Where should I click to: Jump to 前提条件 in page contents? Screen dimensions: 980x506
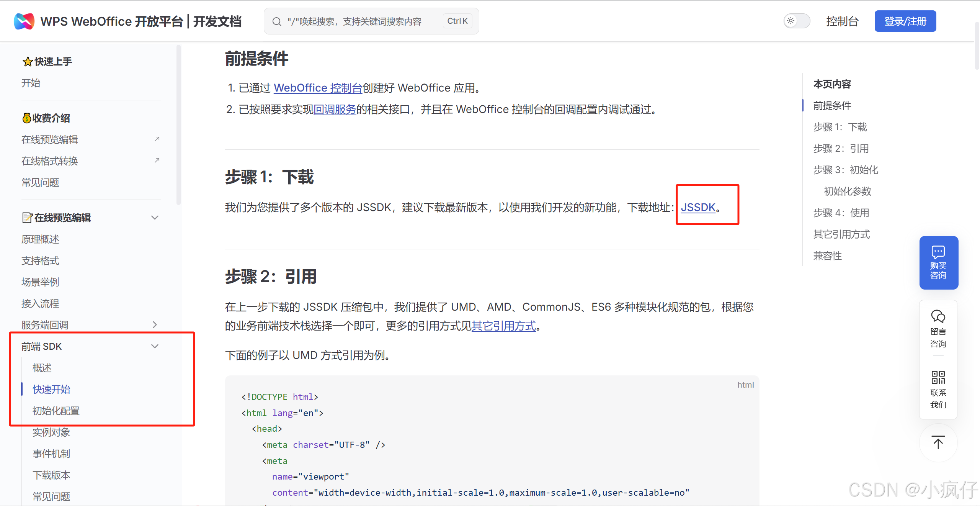click(x=832, y=105)
